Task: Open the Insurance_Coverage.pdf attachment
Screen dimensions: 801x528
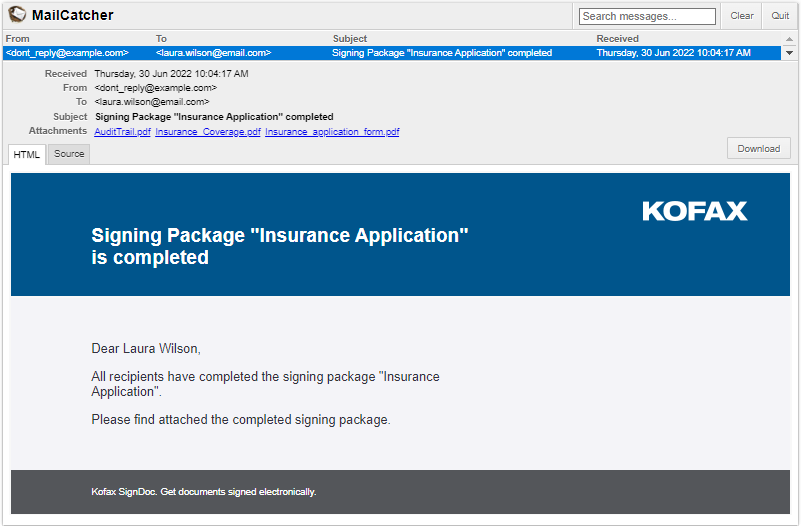Action: (208, 132)
